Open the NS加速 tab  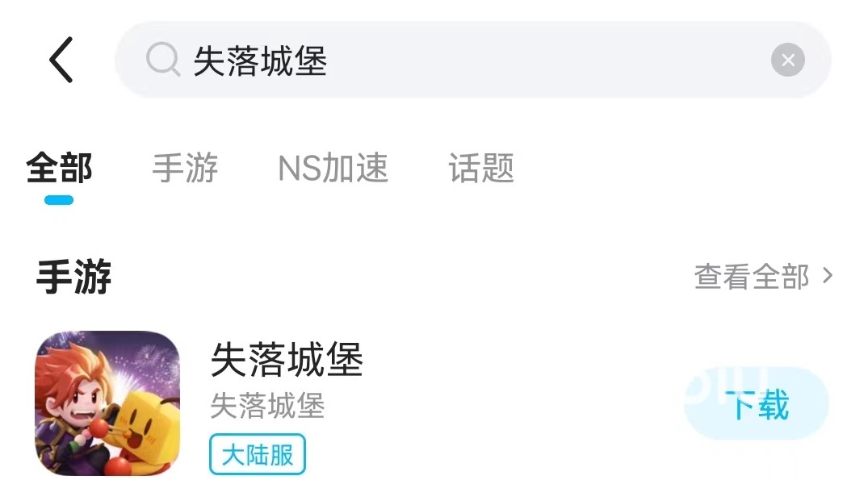333,169
